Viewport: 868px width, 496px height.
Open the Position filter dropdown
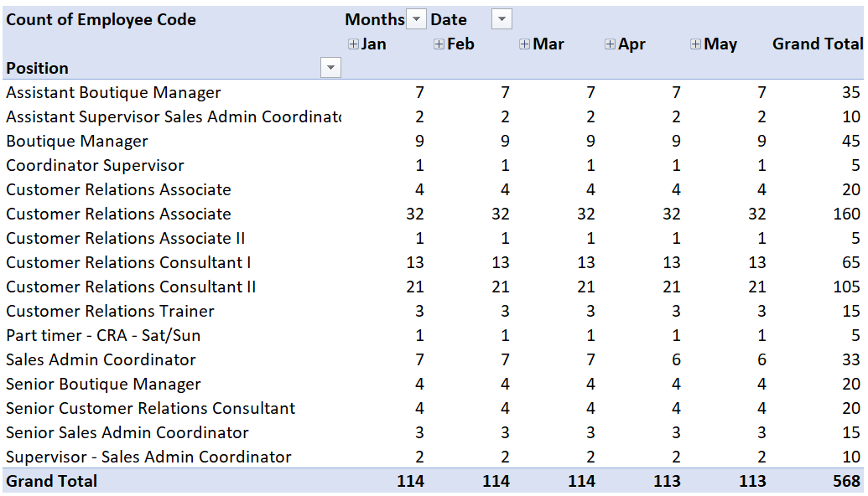pos(330,68)
